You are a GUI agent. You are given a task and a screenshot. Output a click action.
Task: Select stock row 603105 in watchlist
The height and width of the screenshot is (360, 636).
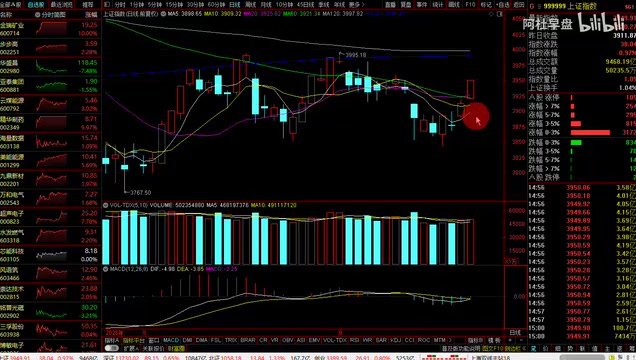[x=50, y=255]
